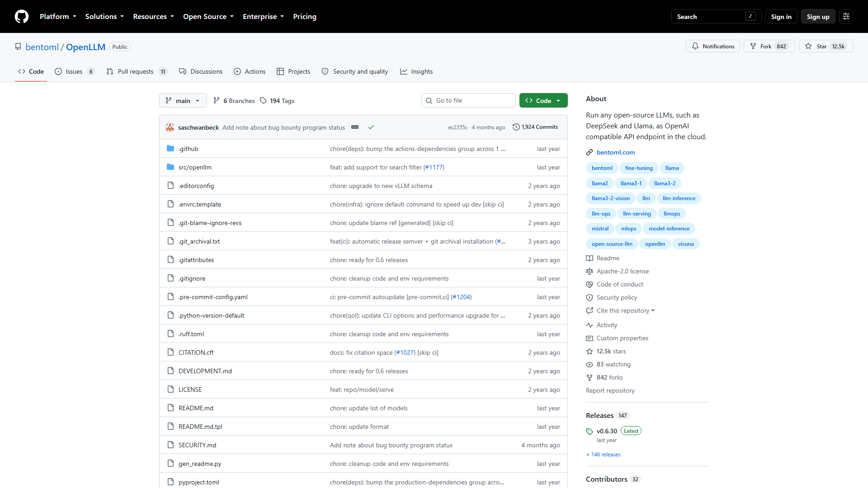Open the Activity pulse link

pyautogui.click(x=602, y=325)
